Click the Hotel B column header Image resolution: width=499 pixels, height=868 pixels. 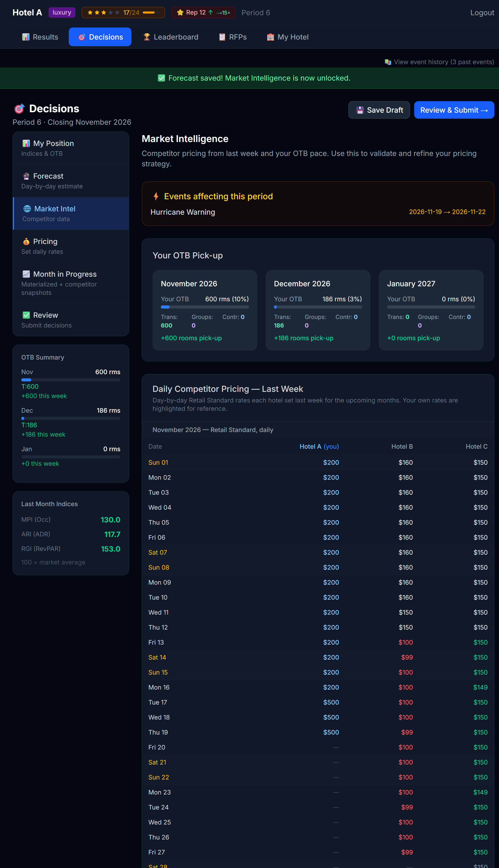tap(402, 447)
